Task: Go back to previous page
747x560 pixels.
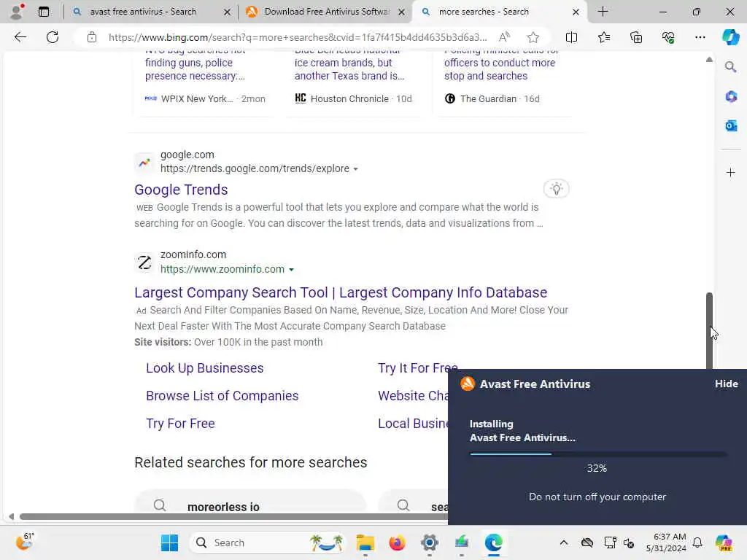Action: click(20, 37)
